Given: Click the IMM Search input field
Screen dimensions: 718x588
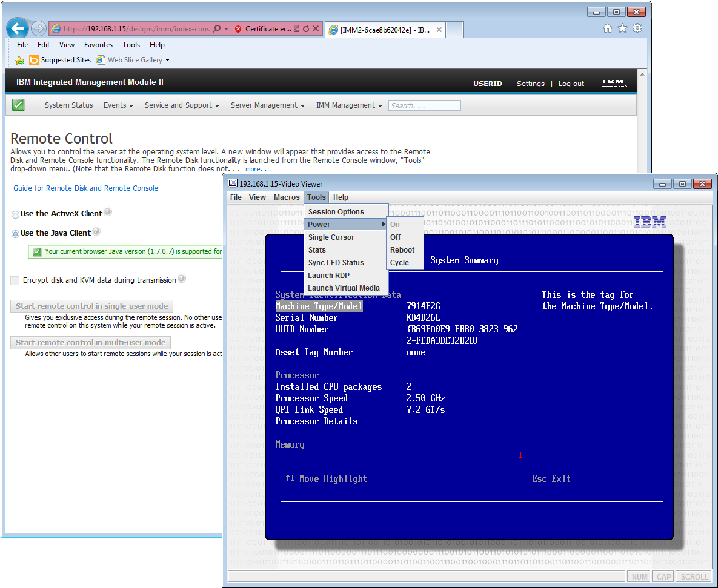Looking at the screenshot, I should (x=425, y=105).
